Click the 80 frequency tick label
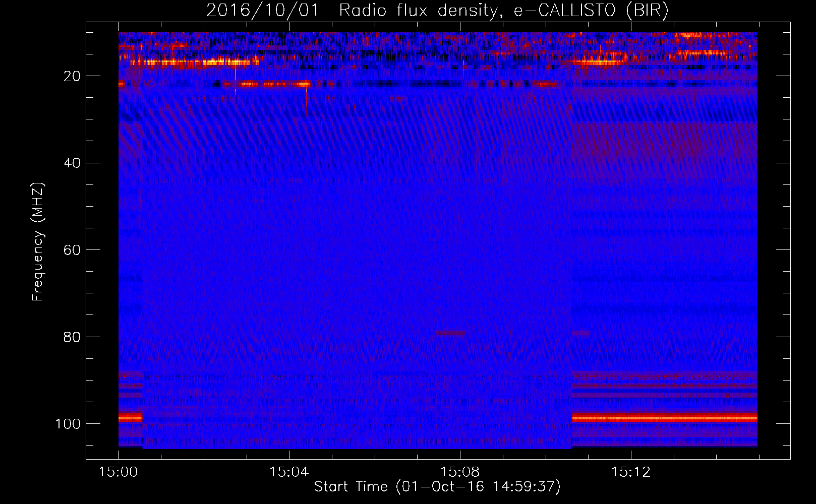The width and height of the screenshot is (816, 504). pyautogui.click(x=72, y=337)
